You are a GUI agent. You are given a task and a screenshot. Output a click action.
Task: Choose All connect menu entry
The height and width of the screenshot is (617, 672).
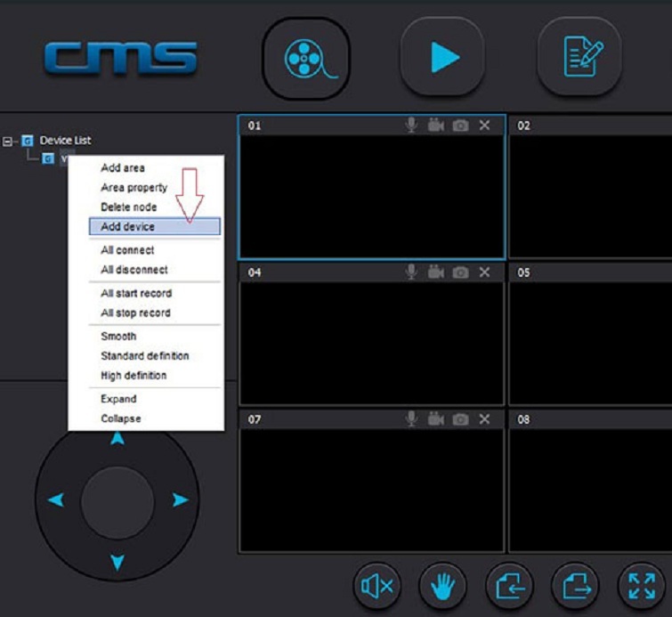pos(127,250)
